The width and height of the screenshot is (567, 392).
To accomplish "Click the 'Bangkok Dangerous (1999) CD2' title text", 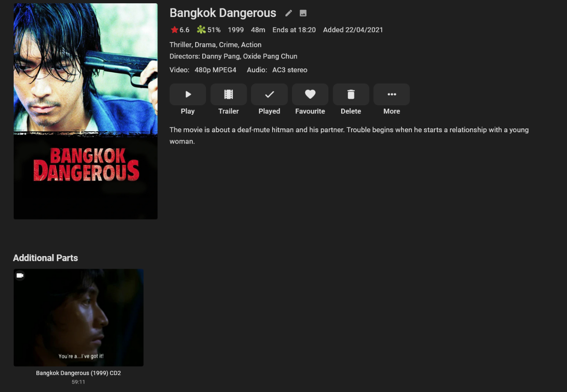I will click(x=78, y=373).
